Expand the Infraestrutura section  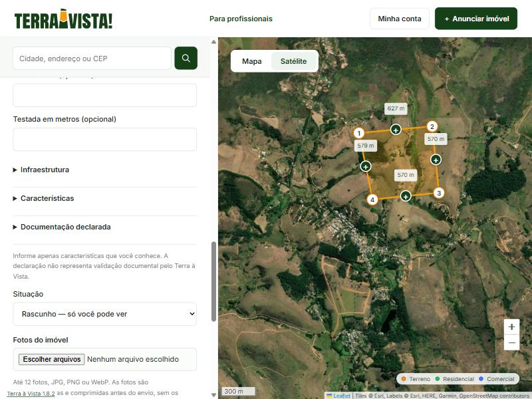tap(105, 170)
